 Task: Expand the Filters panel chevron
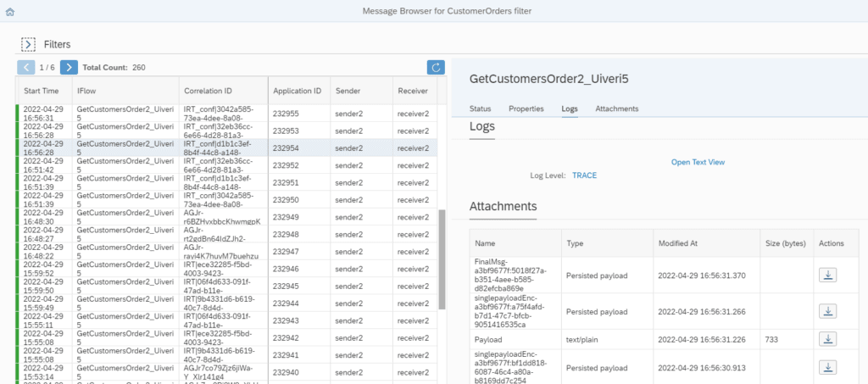point(28,44)
